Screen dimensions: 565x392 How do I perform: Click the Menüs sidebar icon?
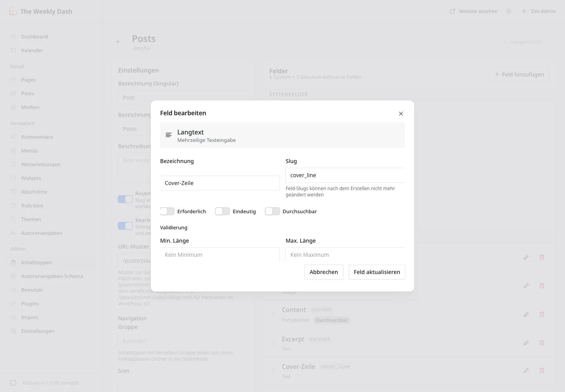[13, 151]
